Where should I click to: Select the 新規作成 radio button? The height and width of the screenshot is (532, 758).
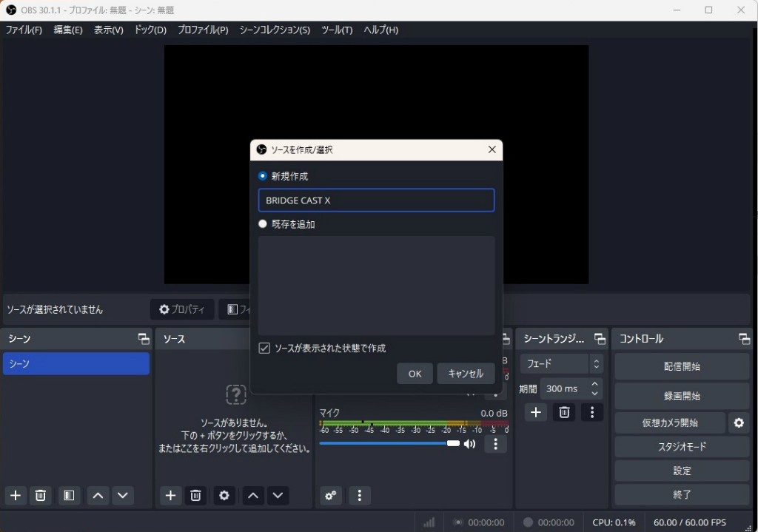coord(263,176)
